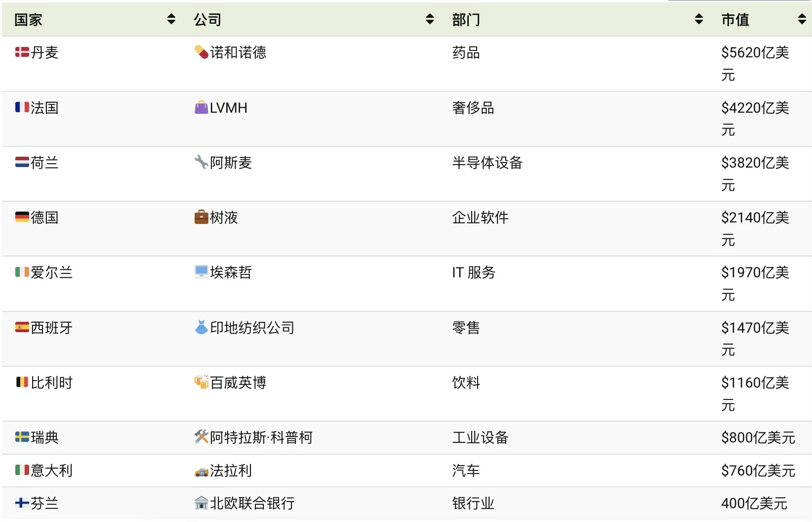Click the $5620亿美元 market cap value
This screenshot has height=522, width=812.
755,64
